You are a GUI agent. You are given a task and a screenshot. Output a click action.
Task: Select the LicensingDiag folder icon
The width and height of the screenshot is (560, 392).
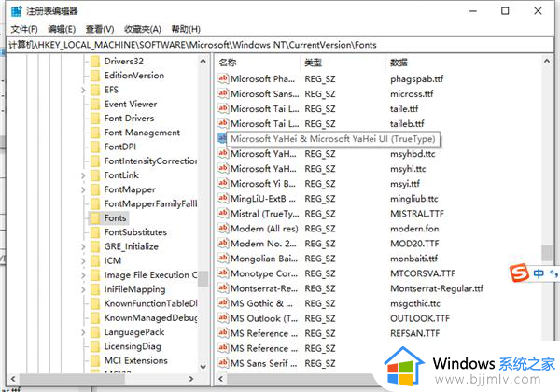point(95,346)
